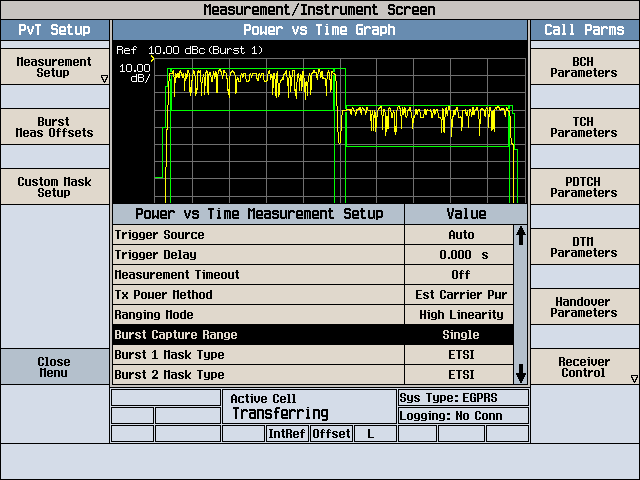This screenshot has height=480, width=640.
Task: Select the PvT Setup menu header
Action: pyautogui.click(x=55, y=30)
